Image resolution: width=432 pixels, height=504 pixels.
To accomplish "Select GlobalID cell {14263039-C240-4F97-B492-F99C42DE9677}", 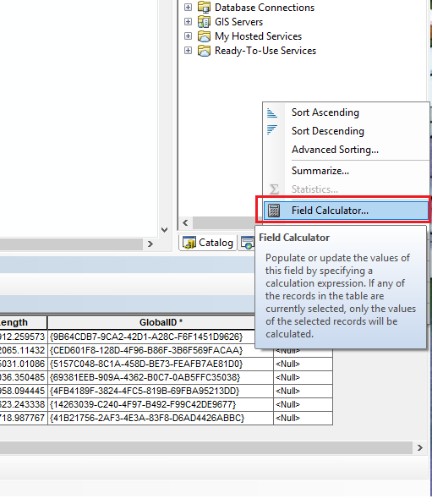I will (x=161, y=404).
